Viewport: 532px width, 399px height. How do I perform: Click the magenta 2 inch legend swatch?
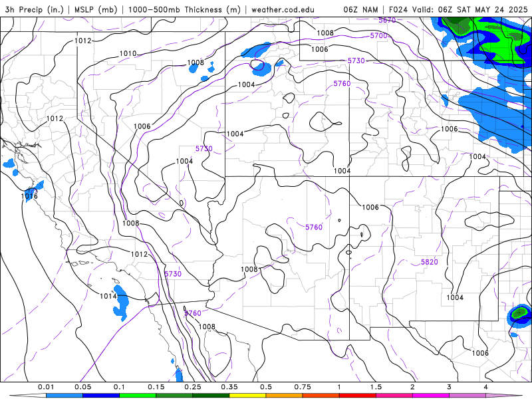pyautogui.click(x=430, y=396)
